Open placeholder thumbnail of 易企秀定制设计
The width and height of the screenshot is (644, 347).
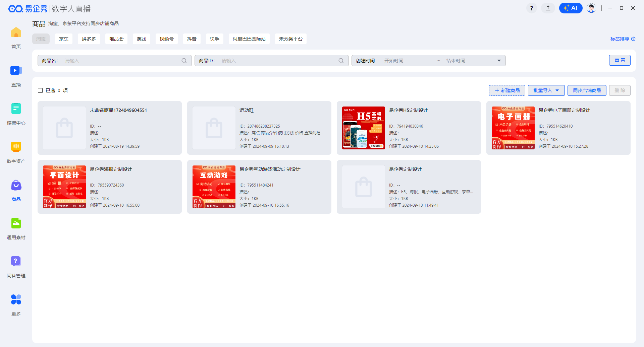pos(364,187)
